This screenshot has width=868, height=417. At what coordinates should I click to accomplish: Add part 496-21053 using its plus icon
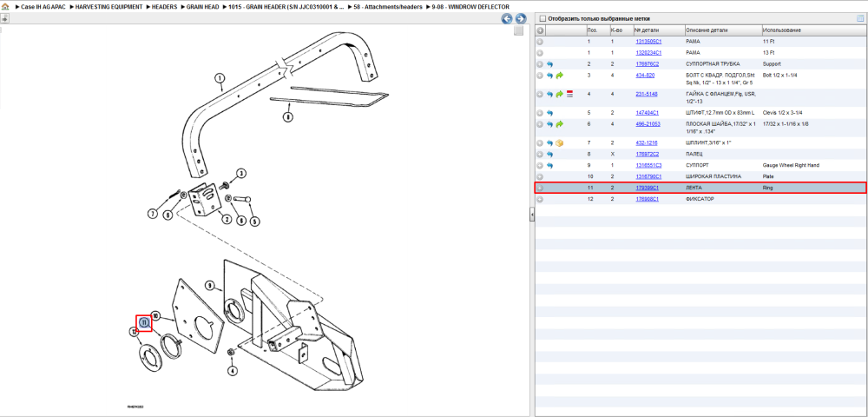point(540,124)
